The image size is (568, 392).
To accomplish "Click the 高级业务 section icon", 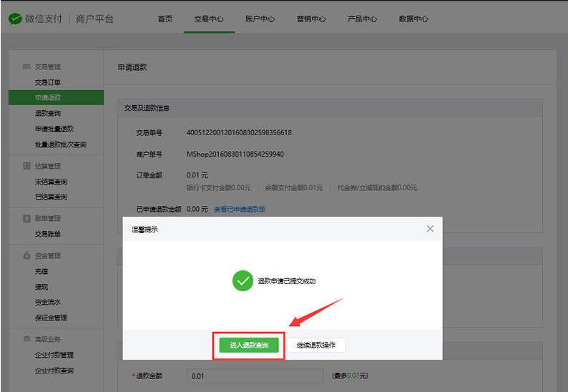I will pos(26,339).
